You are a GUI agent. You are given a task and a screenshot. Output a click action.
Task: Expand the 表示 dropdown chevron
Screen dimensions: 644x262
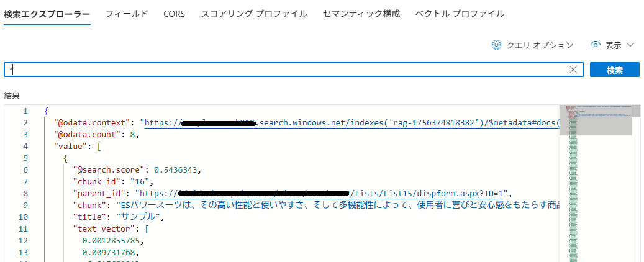pos(630,45)
